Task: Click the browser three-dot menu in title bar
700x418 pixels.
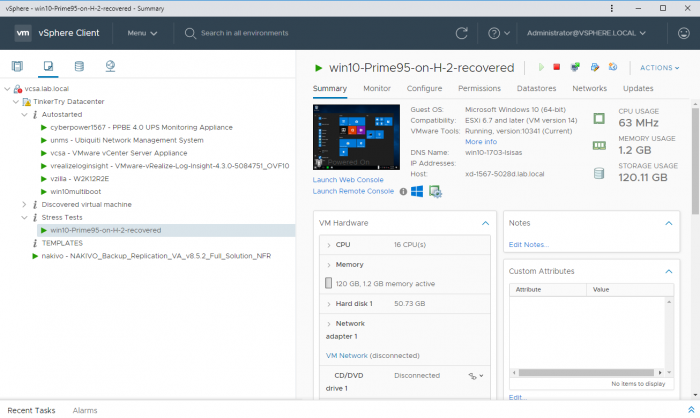Action: pyautogui.click(x=612, y=8)
